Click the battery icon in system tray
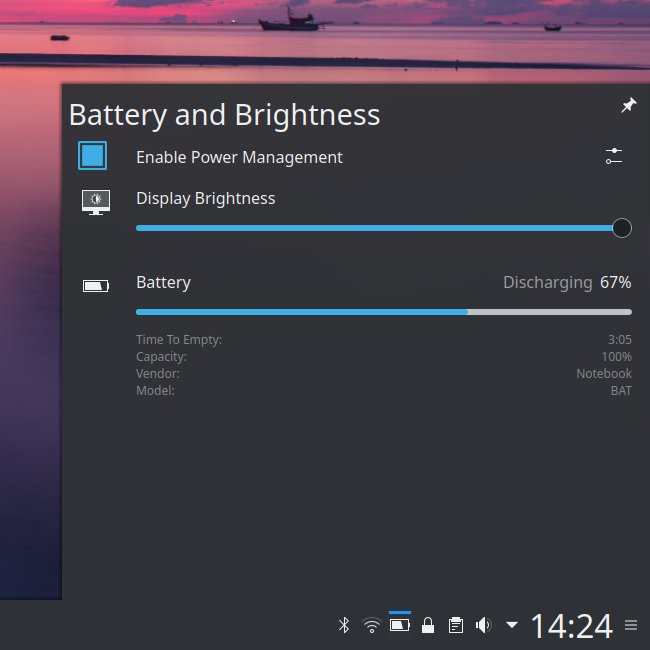 coord(399,625)
